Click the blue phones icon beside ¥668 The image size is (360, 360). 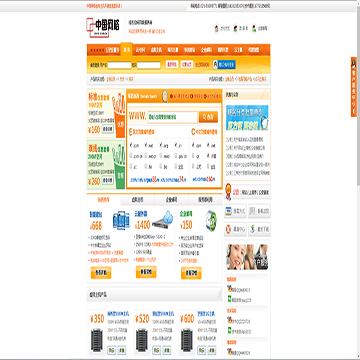coord(121,220)
